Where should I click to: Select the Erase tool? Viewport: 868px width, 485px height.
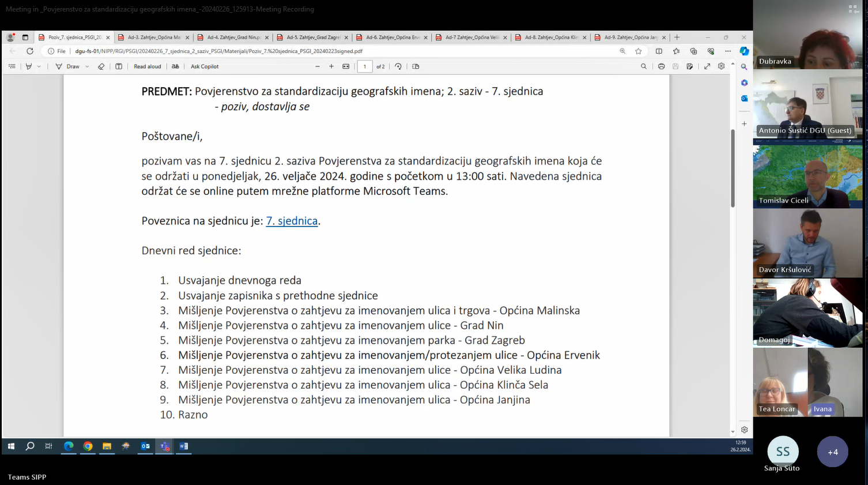tap(101, 66)
